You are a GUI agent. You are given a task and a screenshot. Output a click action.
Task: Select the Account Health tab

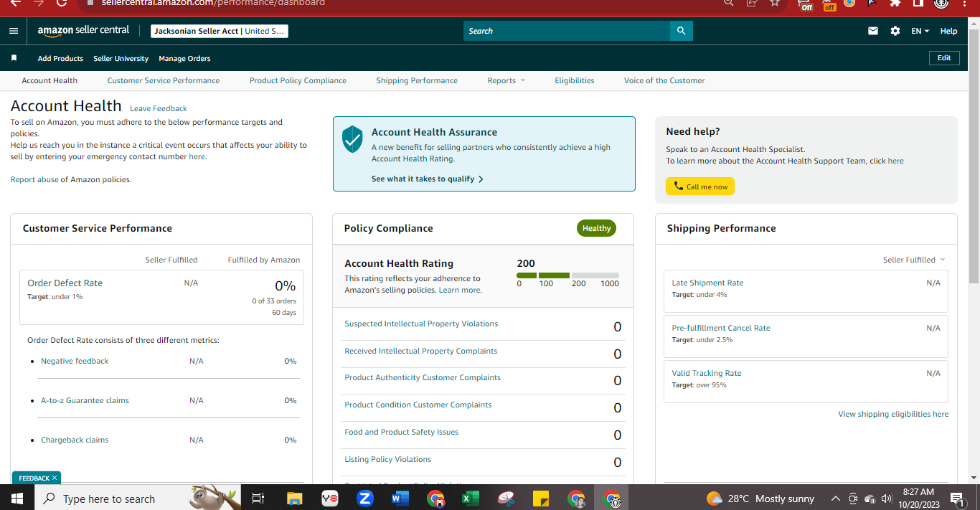point(50,80)
